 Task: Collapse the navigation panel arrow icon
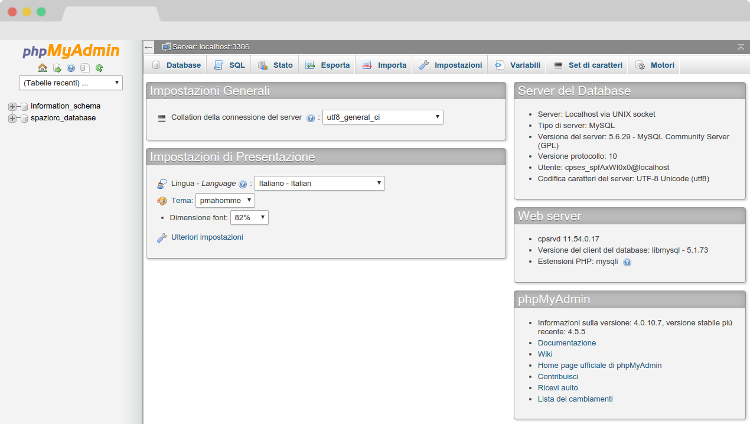coord(148,47)
